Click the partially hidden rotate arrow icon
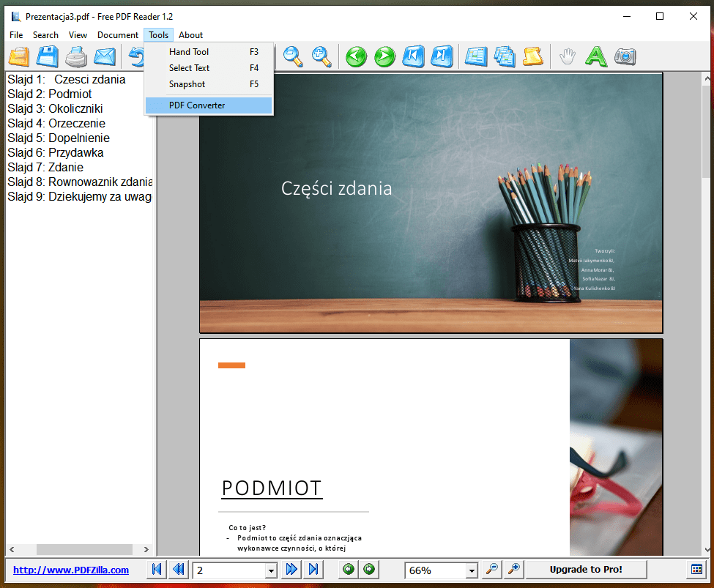 [x=136, y=57]
